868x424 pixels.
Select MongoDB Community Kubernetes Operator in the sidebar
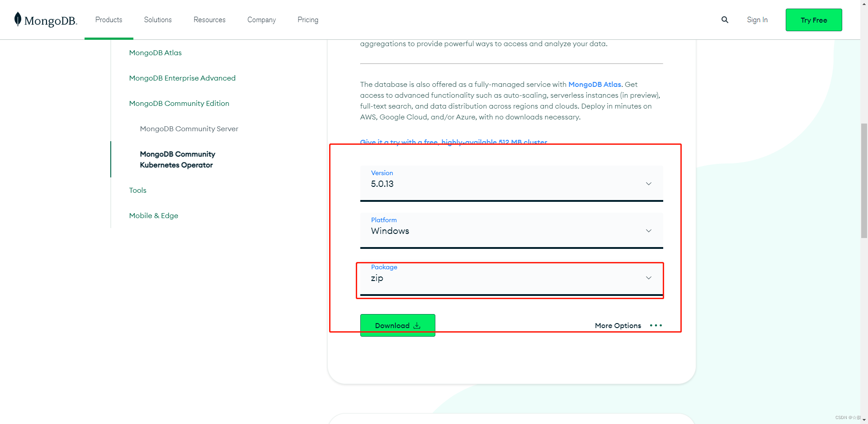point(177,160)
